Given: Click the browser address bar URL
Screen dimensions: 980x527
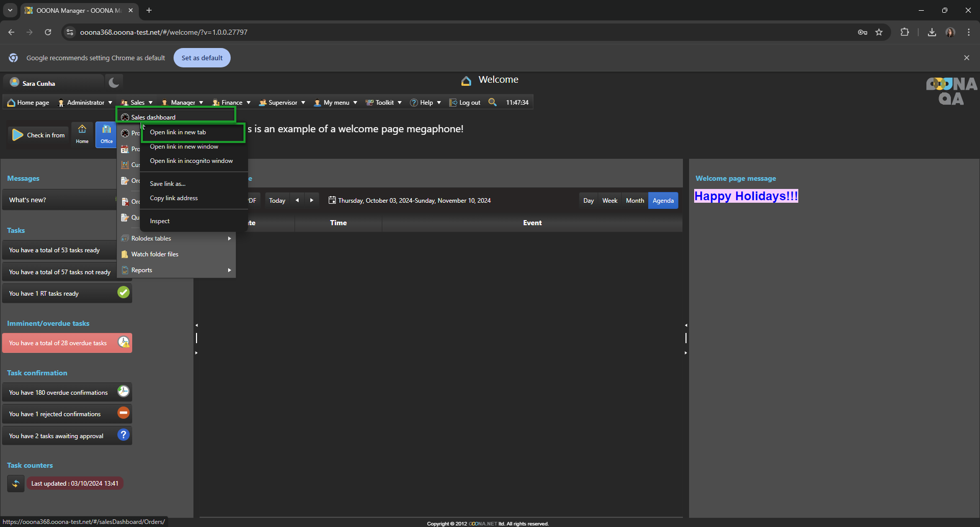Looking at the screenshot, I should pos(163,32).
